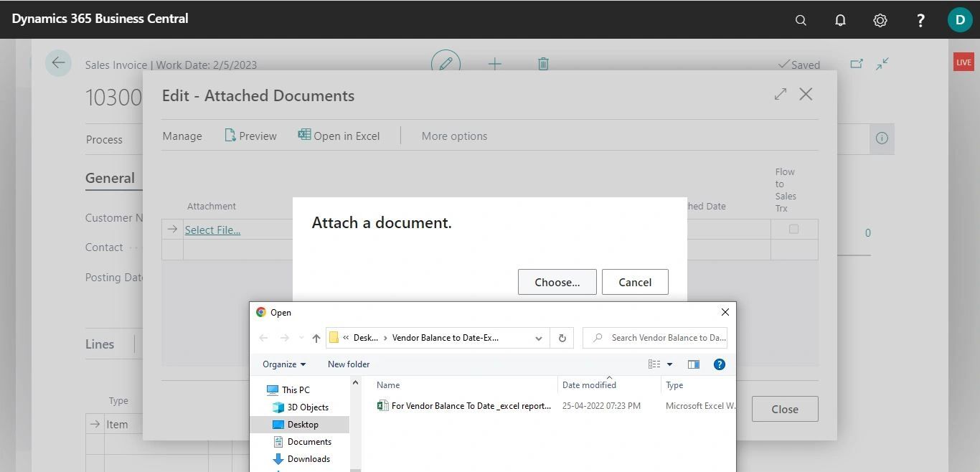Viewport: 980px width, 472px height.
Task: Open Business Central notifications bell
Action: pyautogui.click(x=840, y=20)
